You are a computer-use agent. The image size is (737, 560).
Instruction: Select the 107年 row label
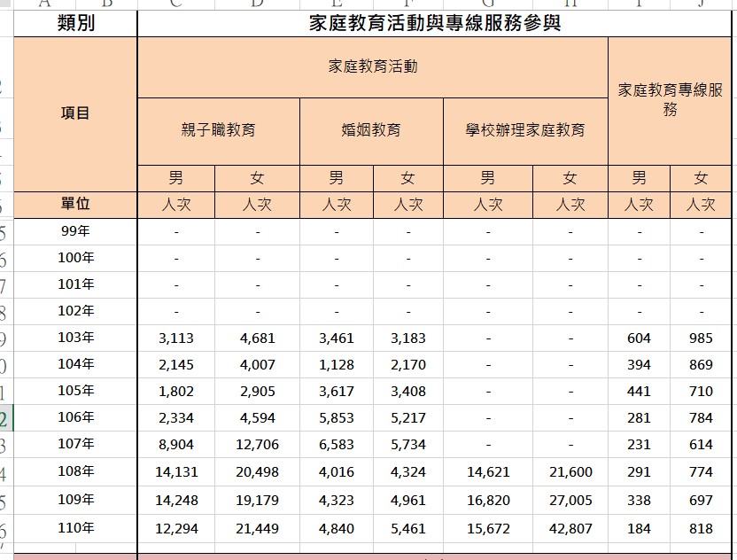(x=75, y=444)
